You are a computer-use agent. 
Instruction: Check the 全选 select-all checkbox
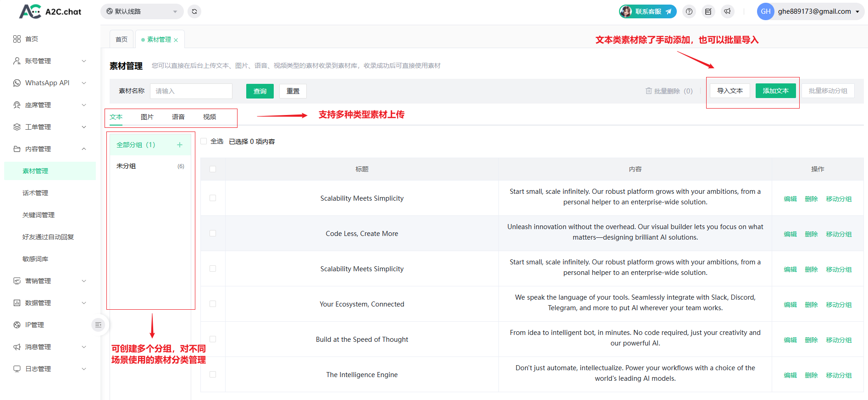coord(204,141)
